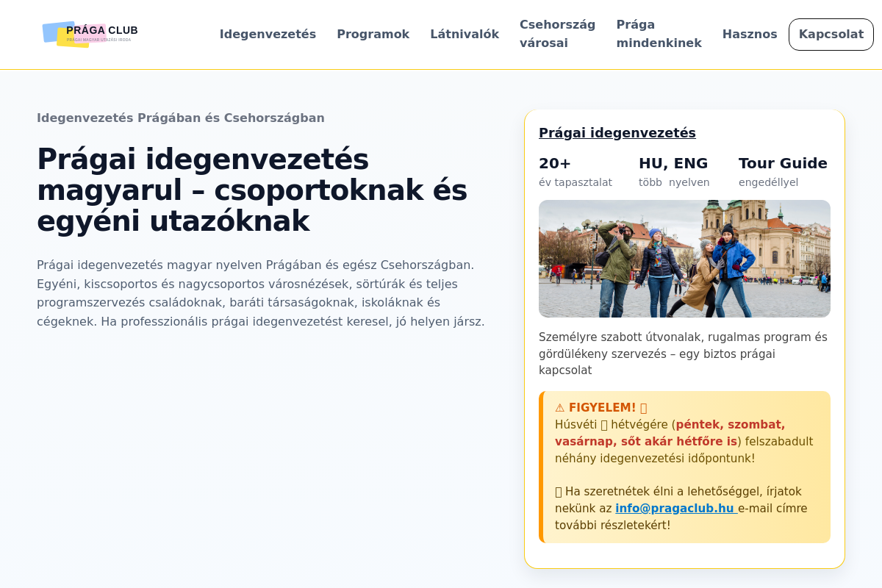Click the 20+ év tapasztalat statistic
This screenshot has height=588, width=882.
click(575, 172)
